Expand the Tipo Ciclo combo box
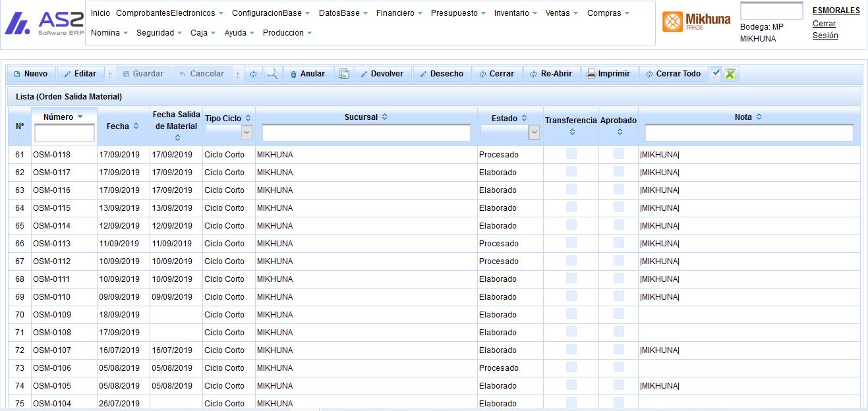Screen dimensions: 868x411 click(246, 132)
